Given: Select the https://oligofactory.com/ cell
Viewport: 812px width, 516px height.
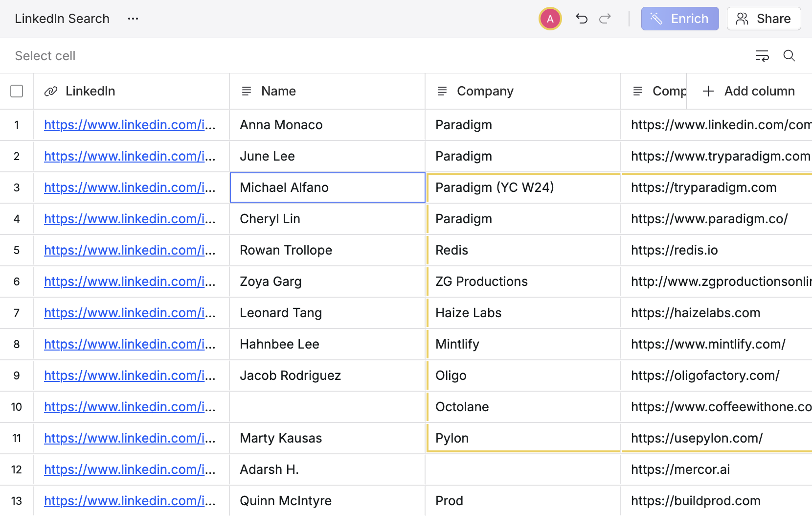Looking at the screenshot, I should (717, 375).
